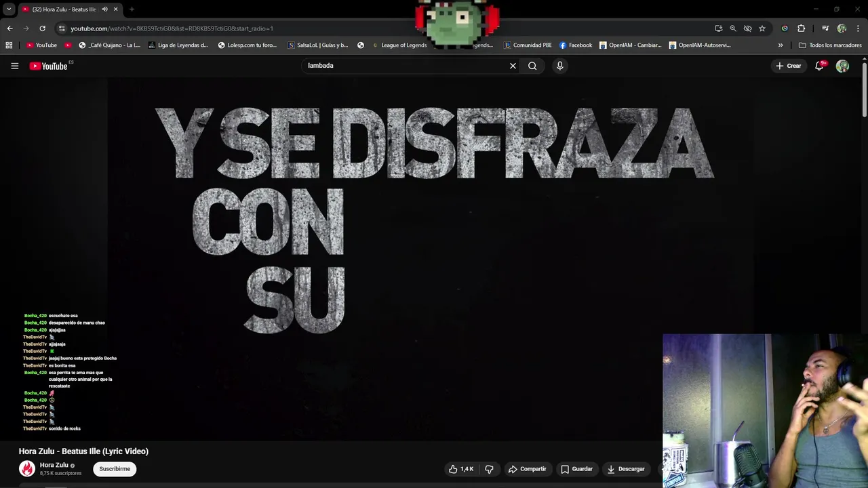This screenshot has width=868, height=488.
Task: Open the Chrome three-dot menu
Action: (x=858, y=28)
